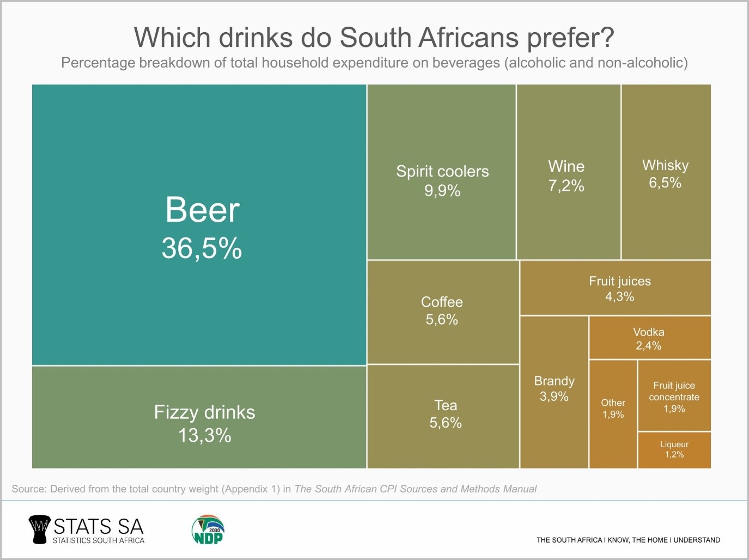Image resolution: width=749 pixels, height=560 pixels.
Task: Click the Fruit juices 4,3% tile
Action: pos(616,288)
